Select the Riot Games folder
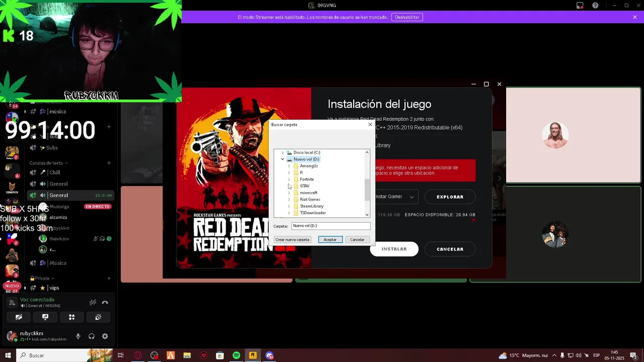Image resolution: width=644 pixels, height=362 pixels. pyautogui.click(x=306, y=200)
